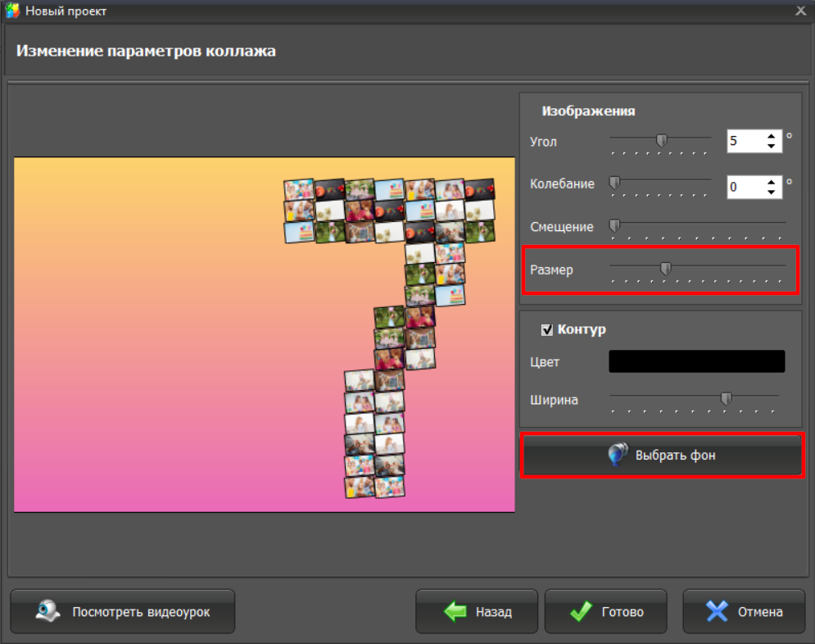Decrease the Угол value with down arrow

click(x=771, y=146)
